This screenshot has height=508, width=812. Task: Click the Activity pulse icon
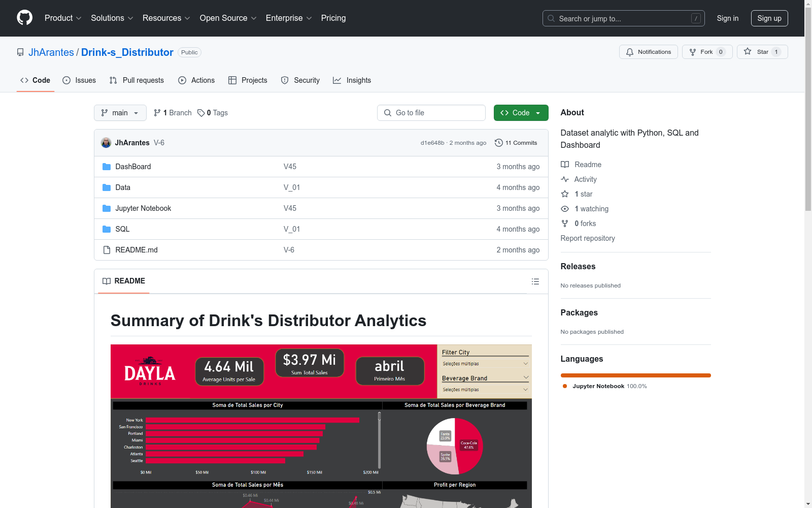[x=565, y=179]
